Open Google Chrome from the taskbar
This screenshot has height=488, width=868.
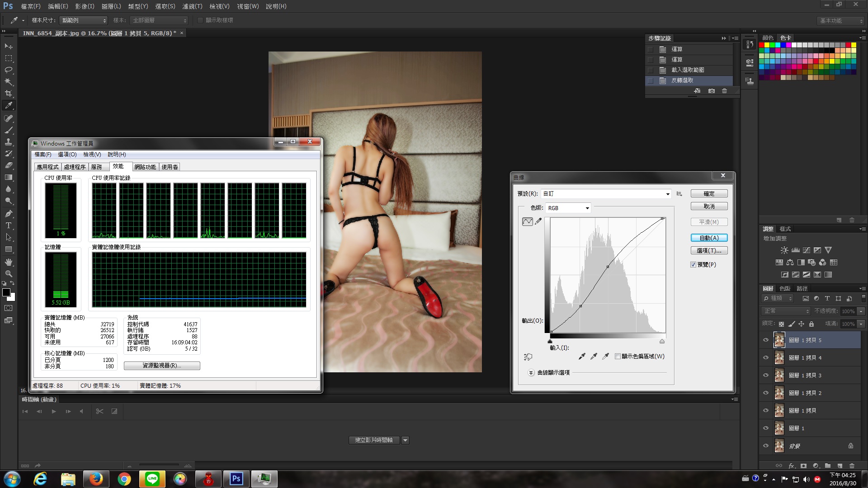pyautogui.click(x=124, y=479)
